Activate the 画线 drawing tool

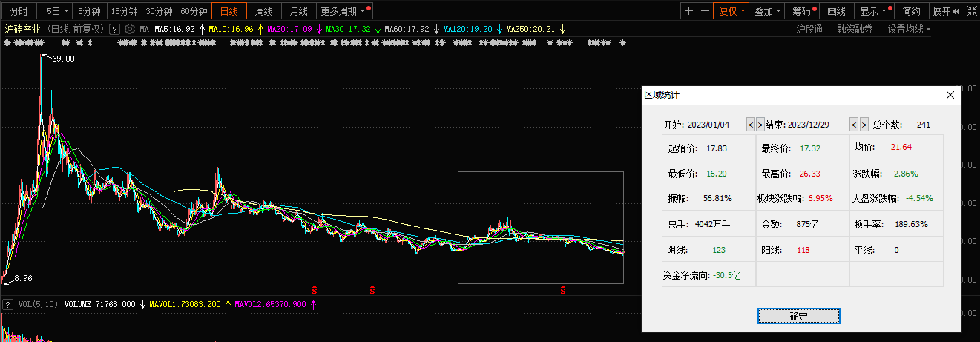(837, 11)
